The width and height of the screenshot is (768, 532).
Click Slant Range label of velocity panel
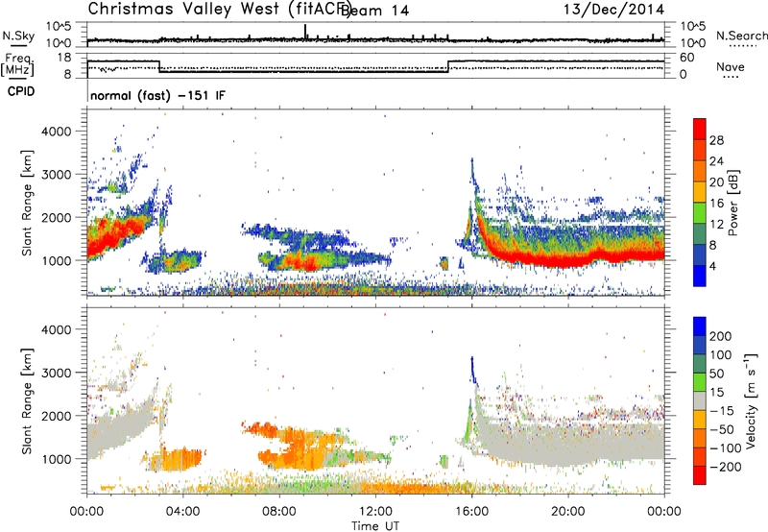(27, 400)
